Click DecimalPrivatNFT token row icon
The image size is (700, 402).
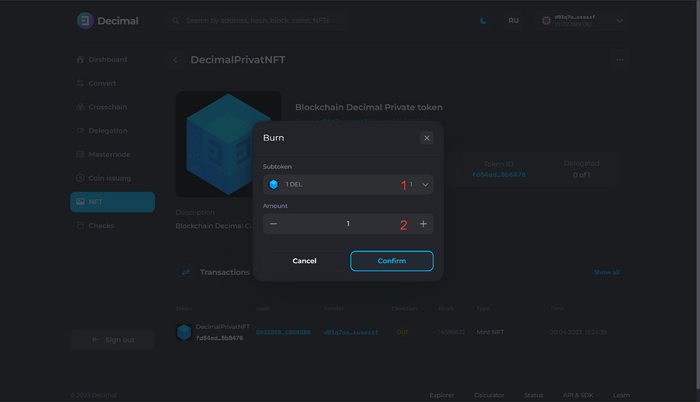(184, 332)
